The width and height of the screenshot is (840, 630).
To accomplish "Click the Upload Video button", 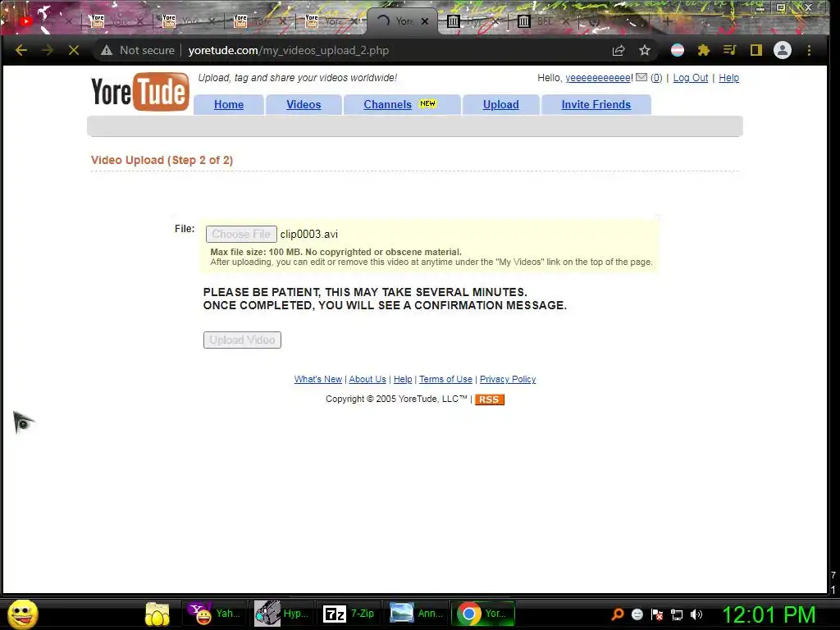I will point(242,340).
